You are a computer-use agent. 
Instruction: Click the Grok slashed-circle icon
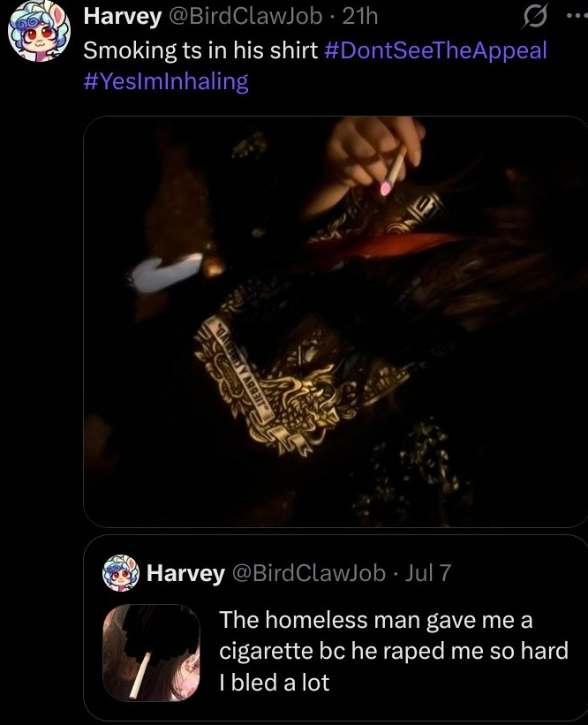pos(536,16)
